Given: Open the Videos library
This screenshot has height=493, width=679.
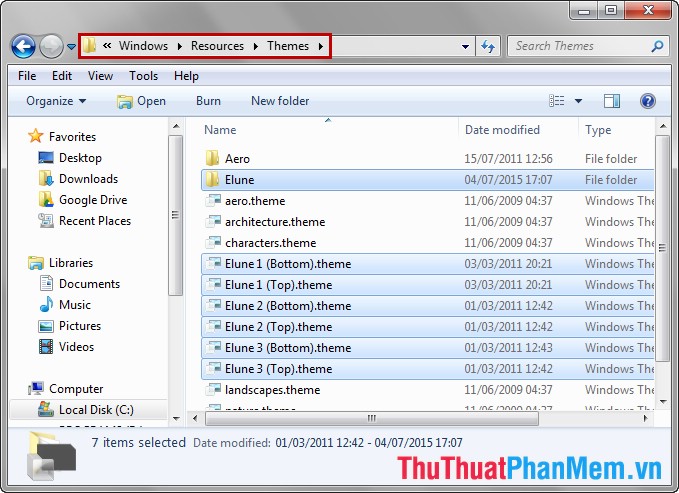Looking at the screenshot, I should [66, 347].
